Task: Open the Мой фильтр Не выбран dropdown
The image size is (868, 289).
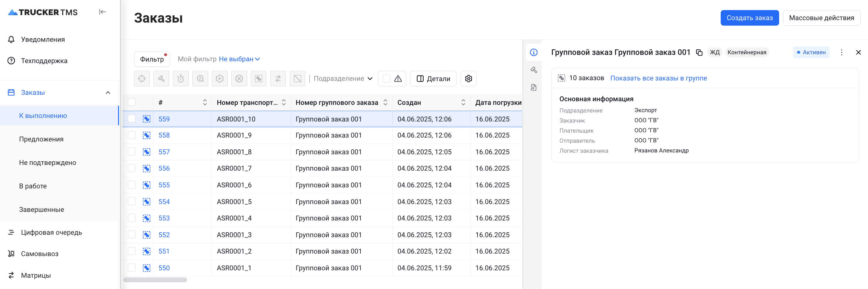Action: [x=240, y=59]
